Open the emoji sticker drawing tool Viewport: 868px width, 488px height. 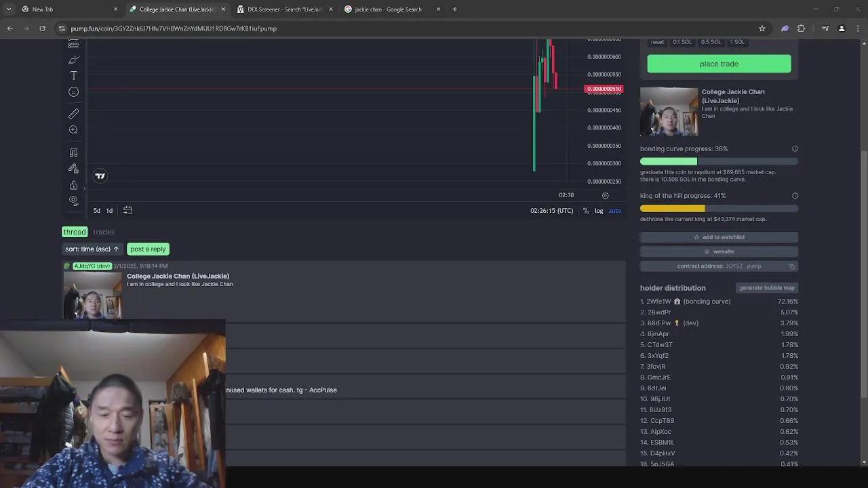coord(74,91)
